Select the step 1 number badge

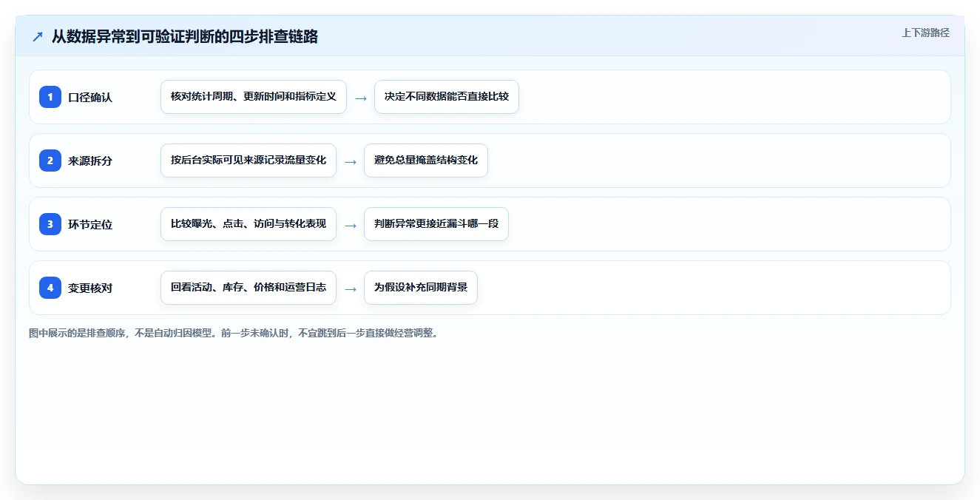[x=50, y=97]
